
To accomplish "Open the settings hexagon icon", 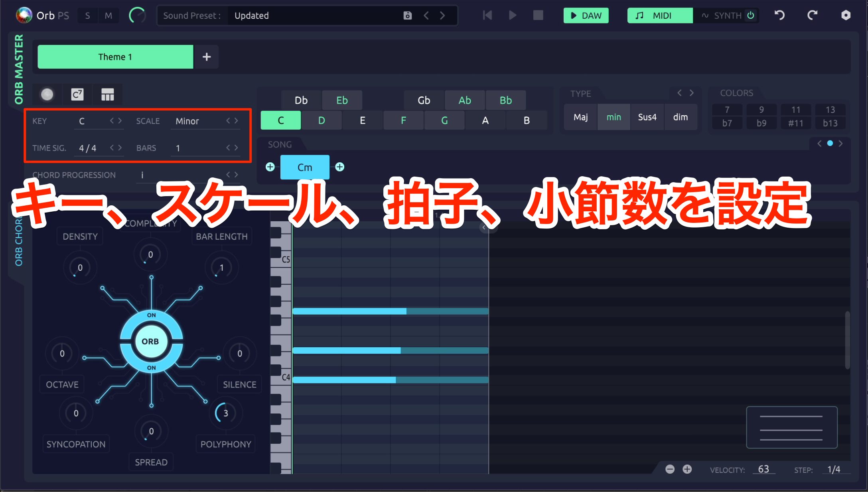I will 846,16.
